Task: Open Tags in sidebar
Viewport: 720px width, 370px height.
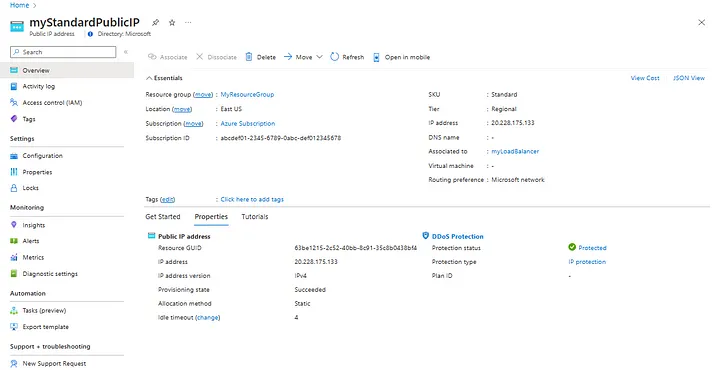Action: pyautogui.click(x=29, y=119)
